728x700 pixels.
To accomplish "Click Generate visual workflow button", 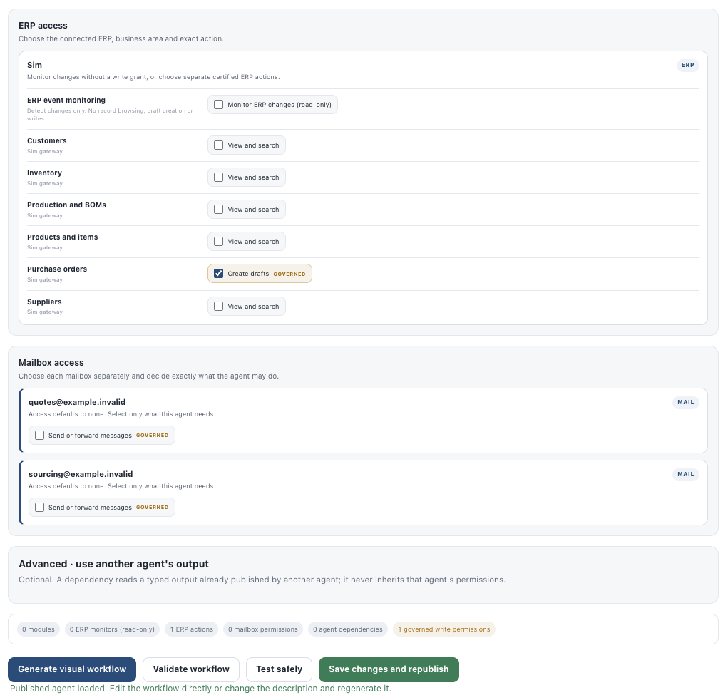I will (72, 669).
